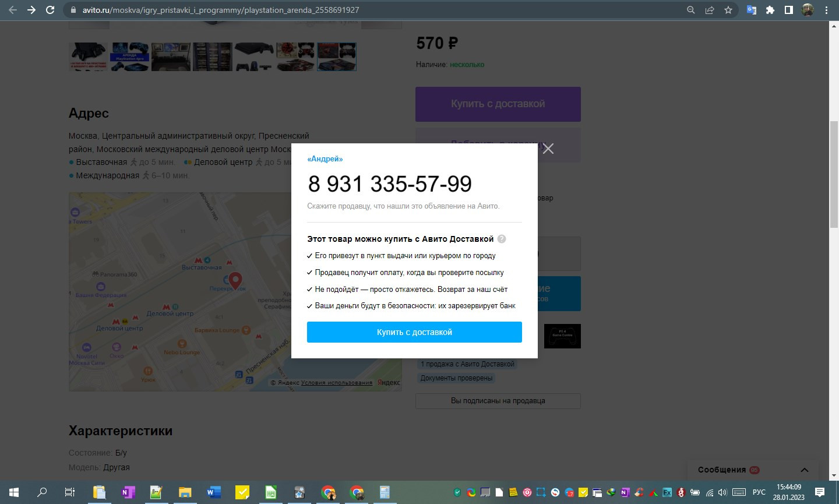Open the Chrome profile avatar
The height and width of the screenshot is (504, 839).
tap(808, 10)
